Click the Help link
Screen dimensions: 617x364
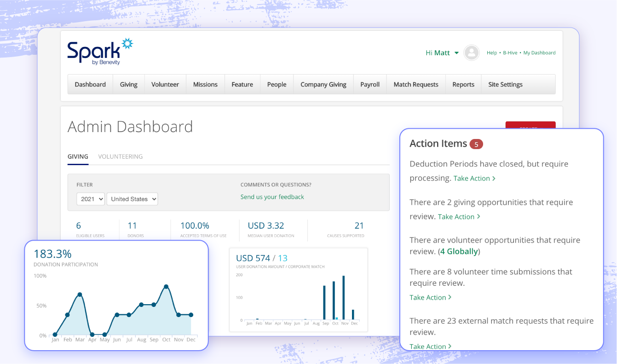click(x=492, y=53)
